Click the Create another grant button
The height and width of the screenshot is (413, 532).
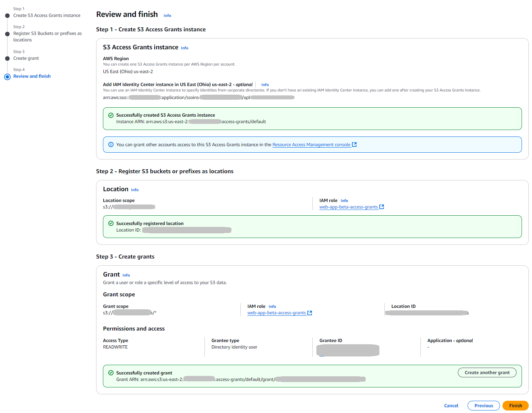point(487,372)
